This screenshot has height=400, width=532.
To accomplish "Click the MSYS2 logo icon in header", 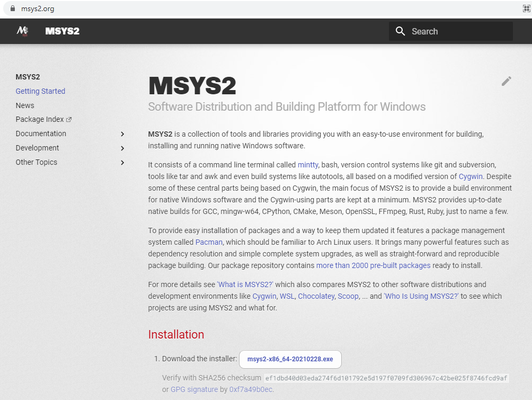I will (22, 31).
